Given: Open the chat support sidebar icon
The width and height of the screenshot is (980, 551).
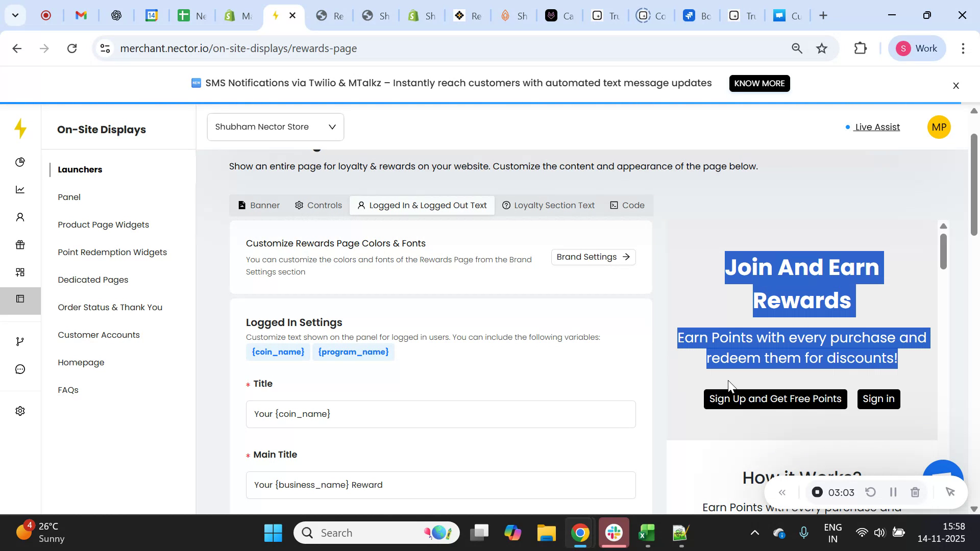Looking at the screenshot, I should [20, 369].
